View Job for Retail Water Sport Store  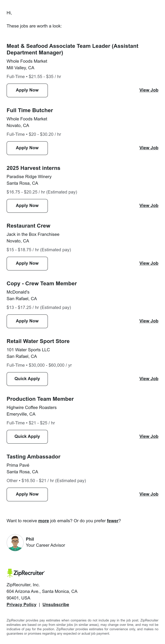(x=149, y=379)
